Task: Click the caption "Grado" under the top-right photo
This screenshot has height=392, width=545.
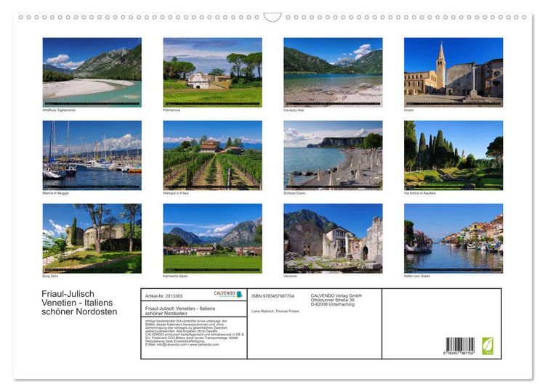Action: pyautogui.click(x=408, y=110)
